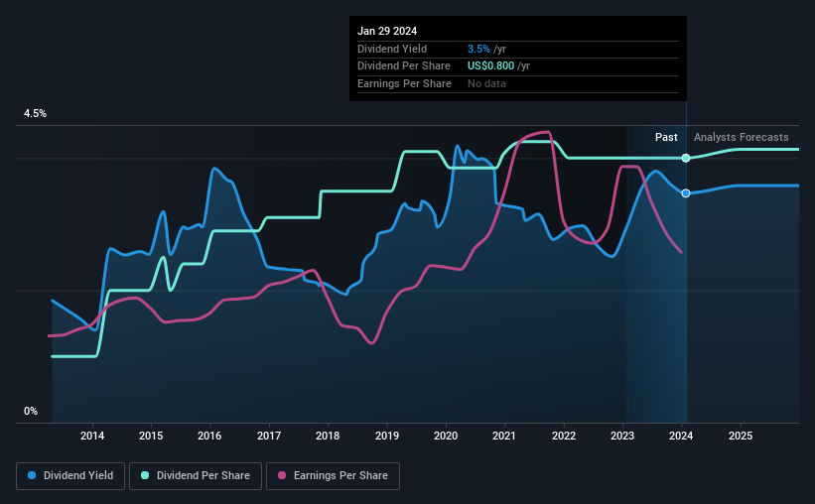Click the pink Earnings Per Share legend dot
Image resolution: width=815 pixels, height=504 pixels.
tap(282, 475)
